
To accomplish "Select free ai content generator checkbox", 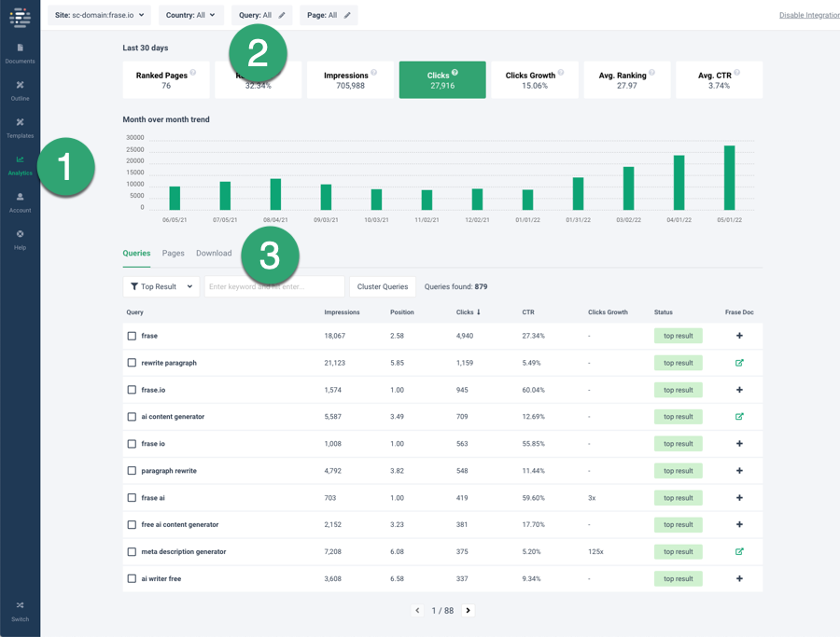I will click(x=132, y=524).
